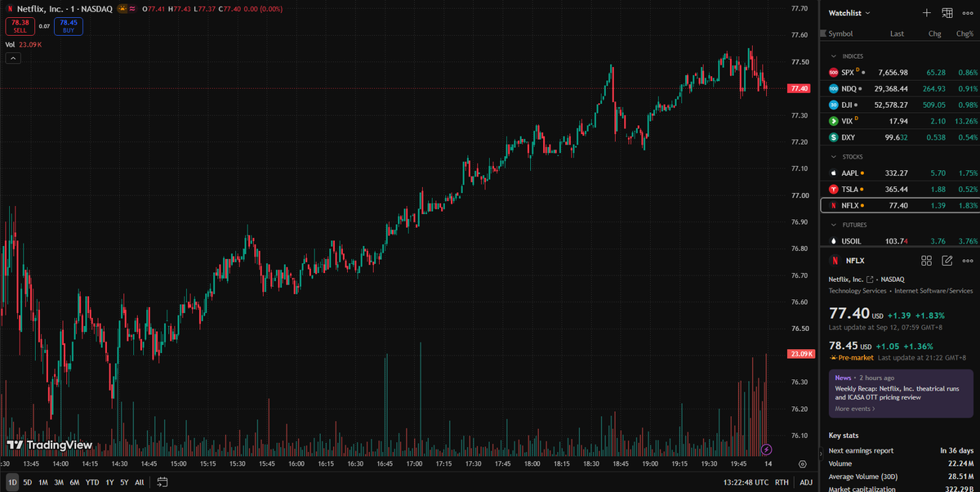The height and width of the screenshot is (492, 980).
Task: Sort the watchlist by Last column
Action: (897, 34)
